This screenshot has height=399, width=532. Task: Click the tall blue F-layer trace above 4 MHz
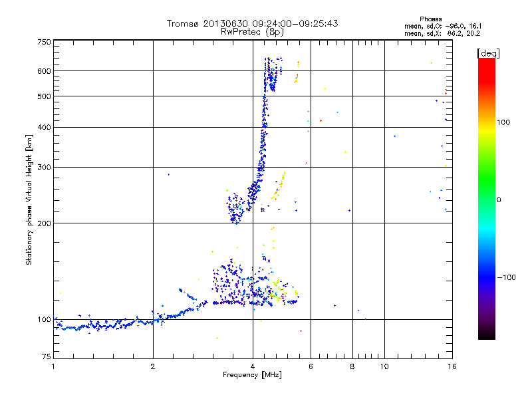click(263, 136)
